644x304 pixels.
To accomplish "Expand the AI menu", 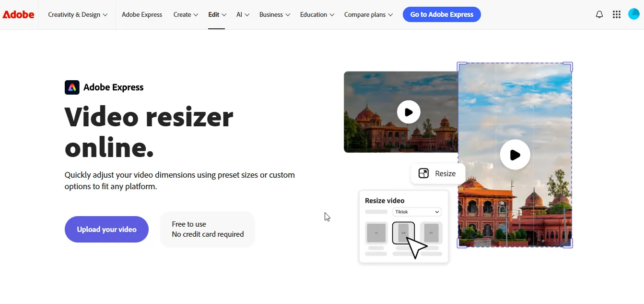I will coord(243,14).
